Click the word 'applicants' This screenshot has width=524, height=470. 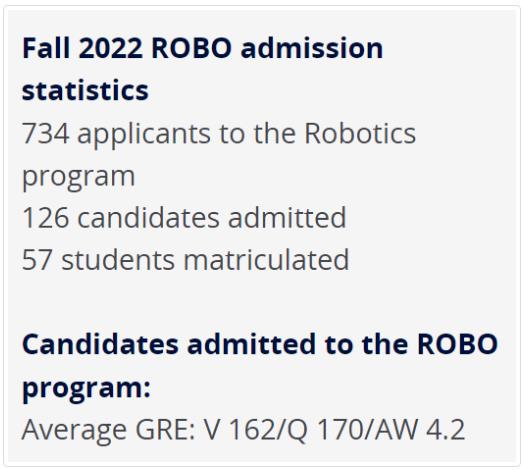(x=144, y=136)
